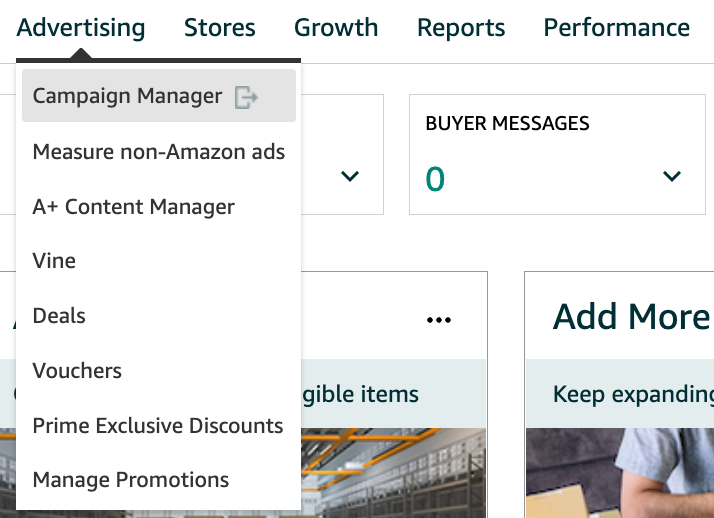The height and width of the screenshot is (518, 714).
Task: Open the three-dot options on the eligible items card
Action: (x=439, y=320)
